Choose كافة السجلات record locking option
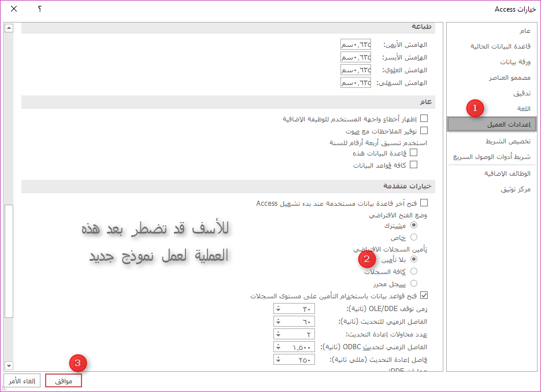The height and width of the screenshot is (392, 541). 414,271
